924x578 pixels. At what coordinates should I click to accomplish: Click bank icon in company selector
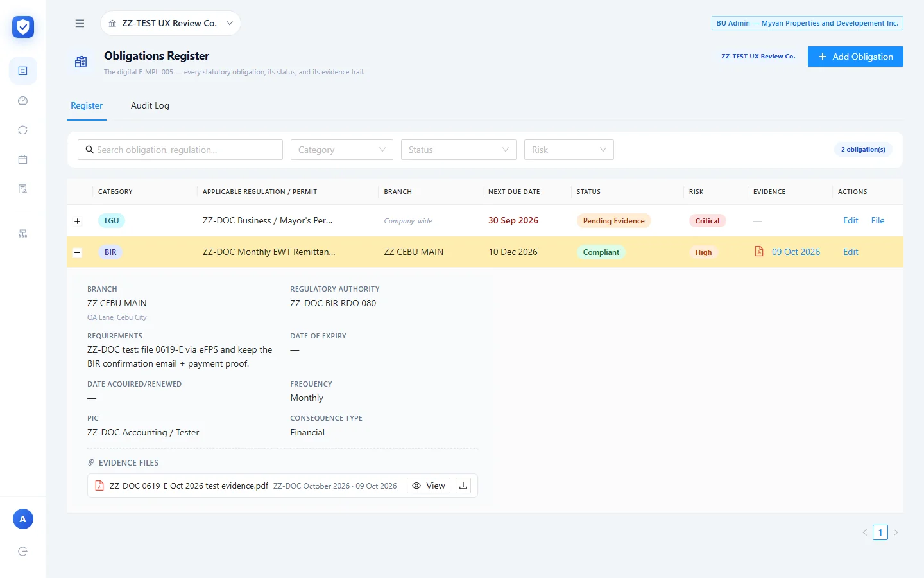(112, 23)
